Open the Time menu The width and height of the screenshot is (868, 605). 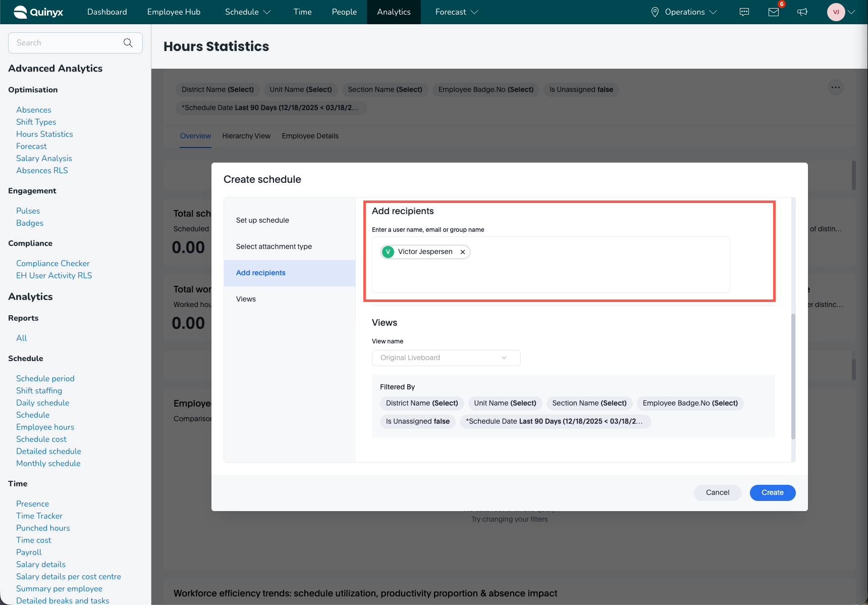pos(303,12)
